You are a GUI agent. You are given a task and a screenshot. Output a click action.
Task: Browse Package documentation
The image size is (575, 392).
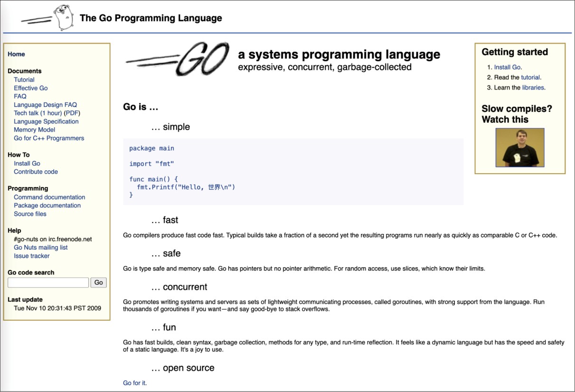click(x=47, y=205)
